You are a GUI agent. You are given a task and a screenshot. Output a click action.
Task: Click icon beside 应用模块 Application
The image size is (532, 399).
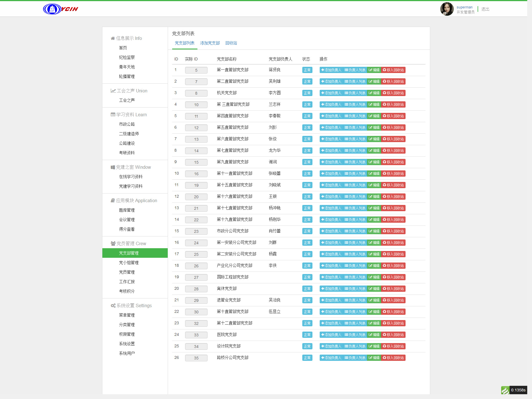113,200
